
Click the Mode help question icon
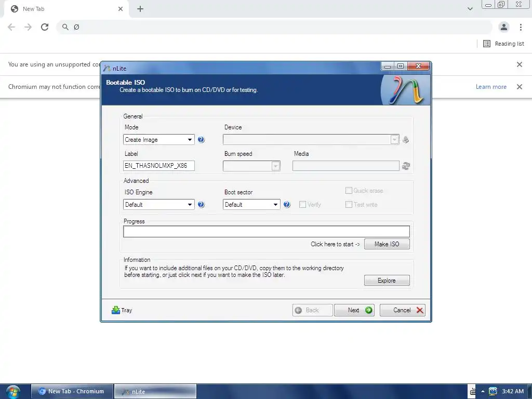point(201,139)
